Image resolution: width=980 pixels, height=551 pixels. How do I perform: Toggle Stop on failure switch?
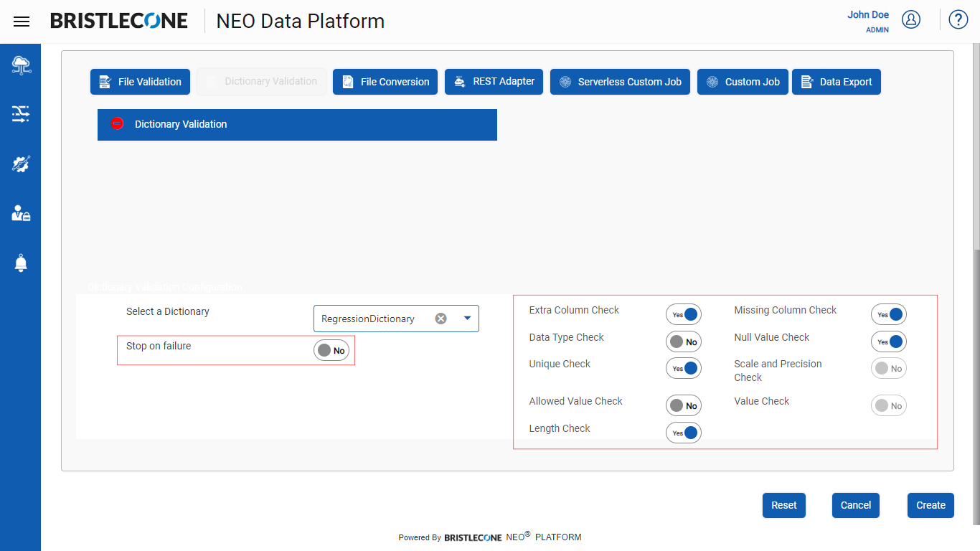331,350
